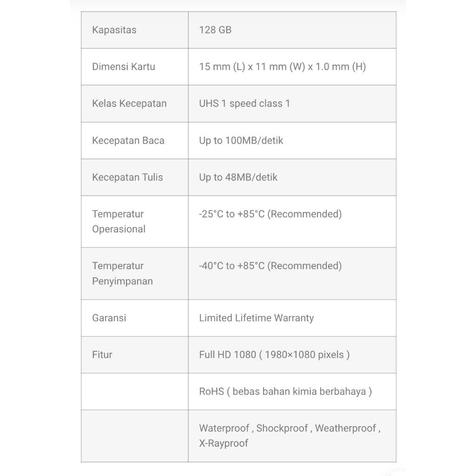The width and height of the screenshot is (476, 476).
Task: Select the card dimensions value text
Action: click(x=282, y=67)
